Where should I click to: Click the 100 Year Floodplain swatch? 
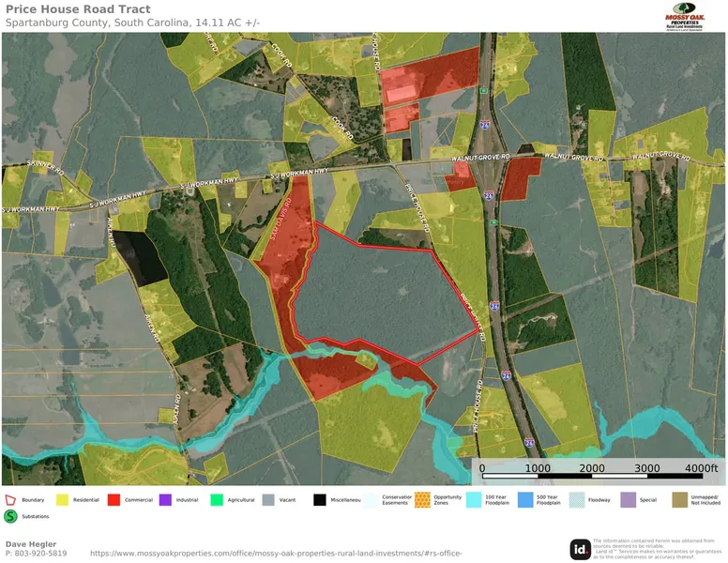[x=473, y=500]
